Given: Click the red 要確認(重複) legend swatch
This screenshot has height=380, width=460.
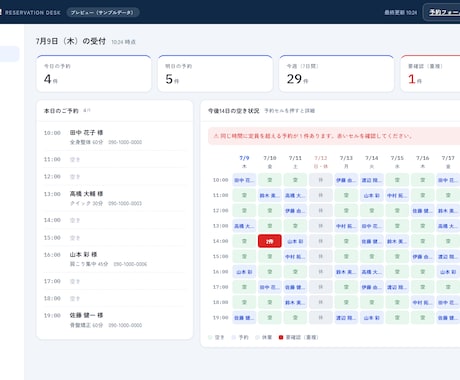Looking at the screenshot, I should 281,337.
